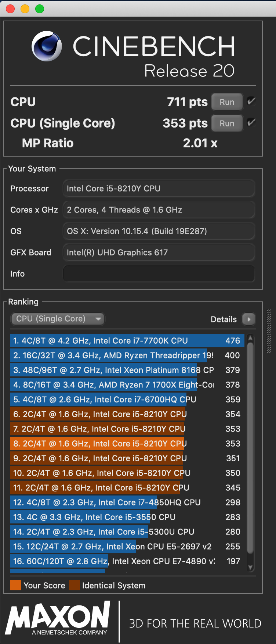The image size is (276, 644).
Task: Toggle the CPU test checkbox
Action: click(x=251, y=101)
